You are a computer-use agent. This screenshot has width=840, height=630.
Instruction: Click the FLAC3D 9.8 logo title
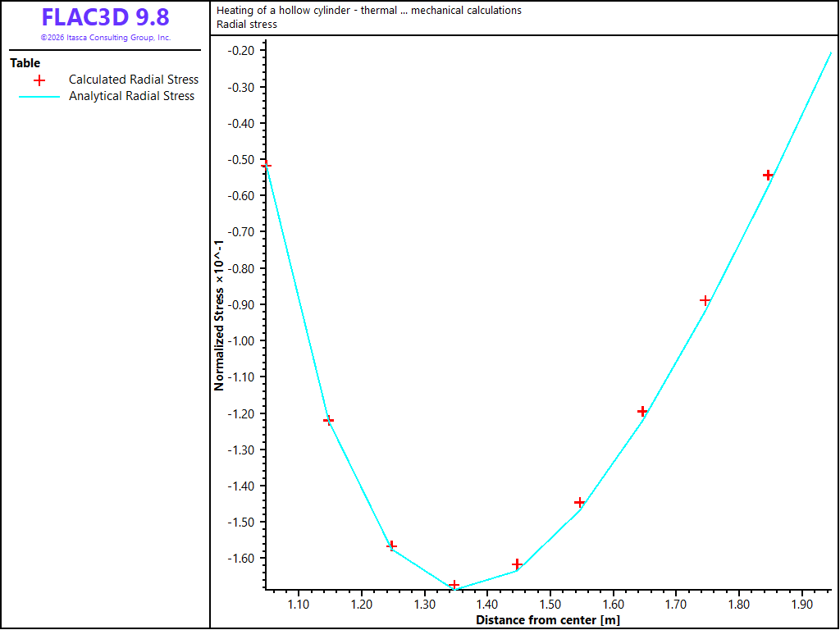click(105, 17)
